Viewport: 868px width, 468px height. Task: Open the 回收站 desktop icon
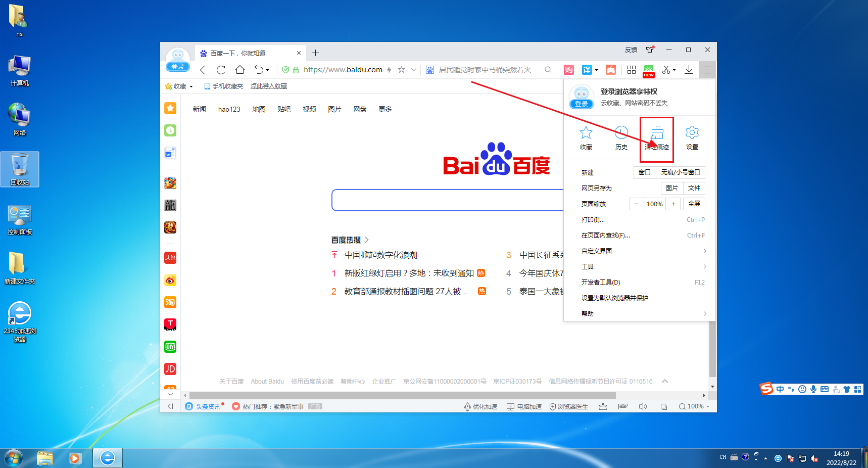[x=20, y=169]
